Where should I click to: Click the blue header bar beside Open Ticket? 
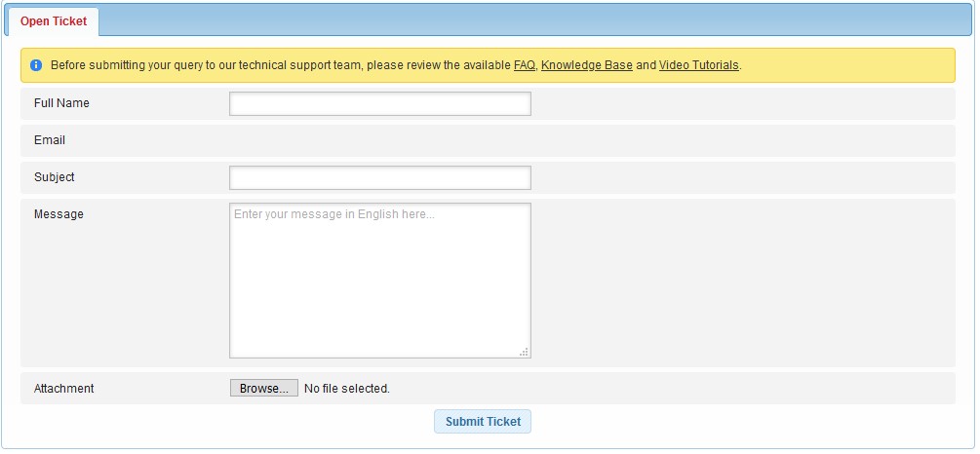(x=536, y=19)
